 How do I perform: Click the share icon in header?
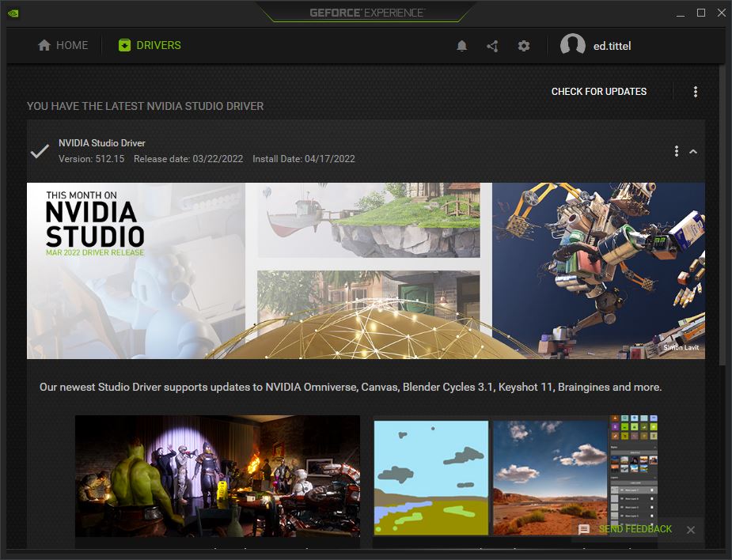[x=492, y=46]
